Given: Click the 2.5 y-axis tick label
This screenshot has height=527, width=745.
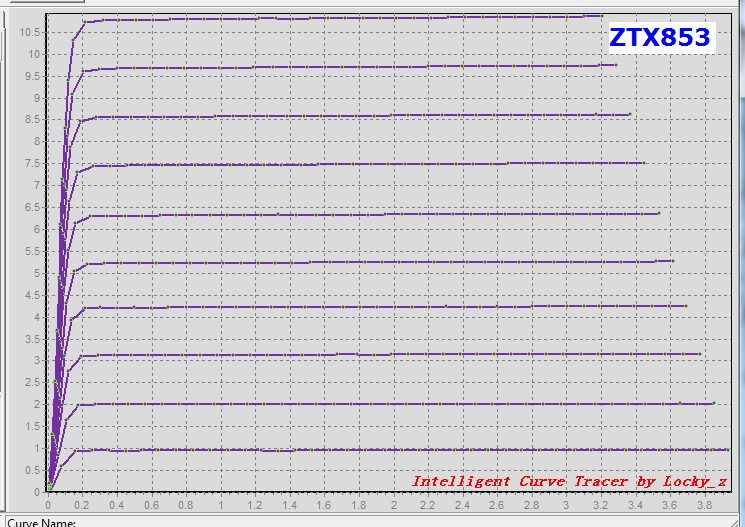Looking at the screenshot, I should point(33,383).
